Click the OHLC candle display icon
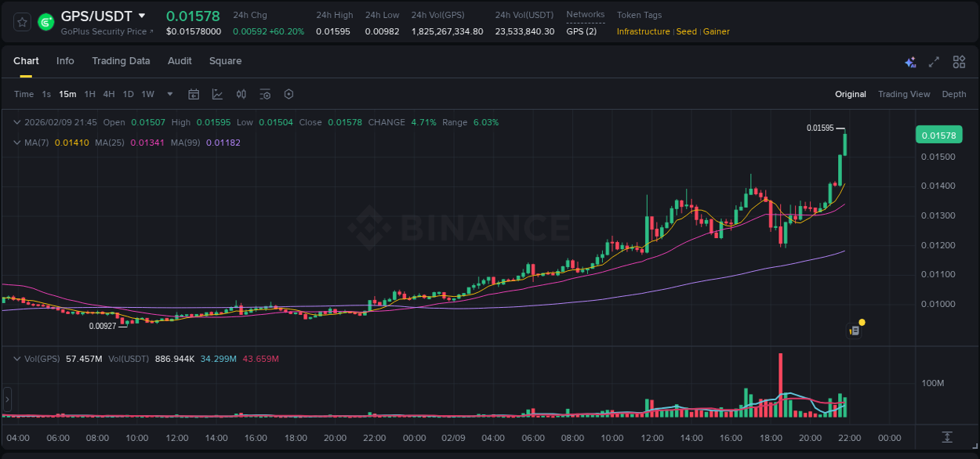This screenshot has width=980, height=459. tap(241, 93)
